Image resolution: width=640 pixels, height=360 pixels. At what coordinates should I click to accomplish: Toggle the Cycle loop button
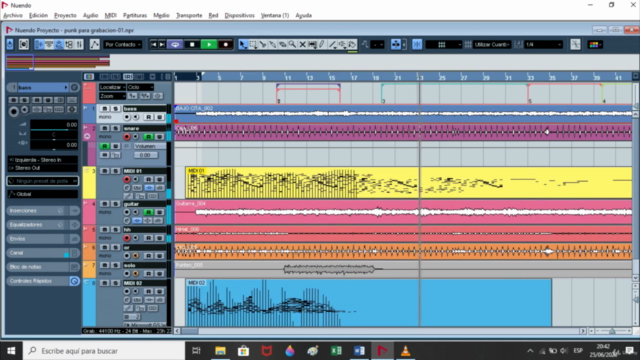click(x=175, y=44)
